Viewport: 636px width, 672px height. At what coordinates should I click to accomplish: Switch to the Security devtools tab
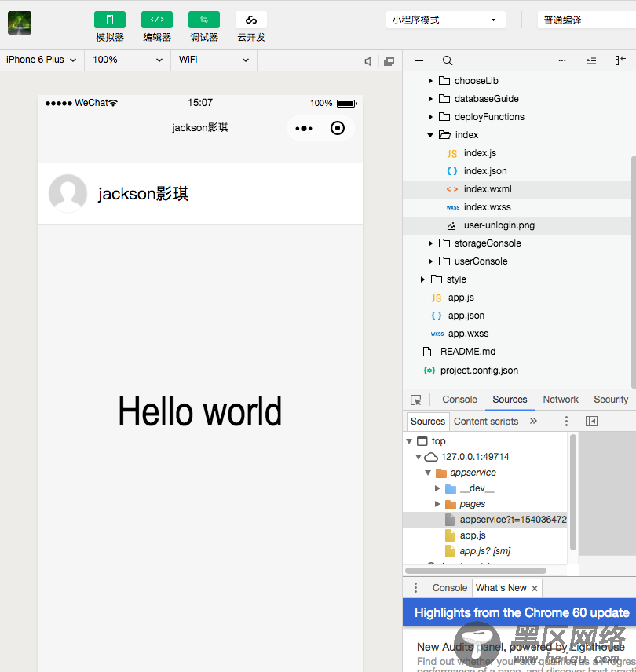click(x=611, y=400)
